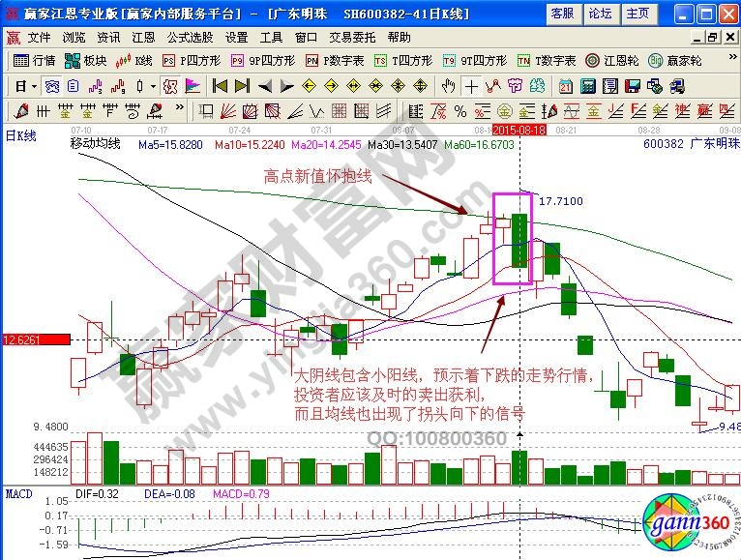
Task: Jump to the first bar using skip-to-start arrow
Action: [x=219, y=85]
